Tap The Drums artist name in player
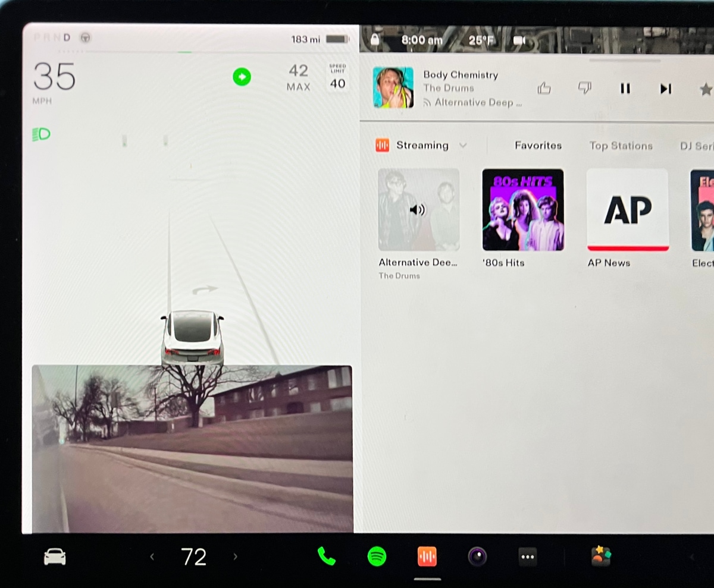The height and width of the screenshot is (588, 714). [449, 88]
